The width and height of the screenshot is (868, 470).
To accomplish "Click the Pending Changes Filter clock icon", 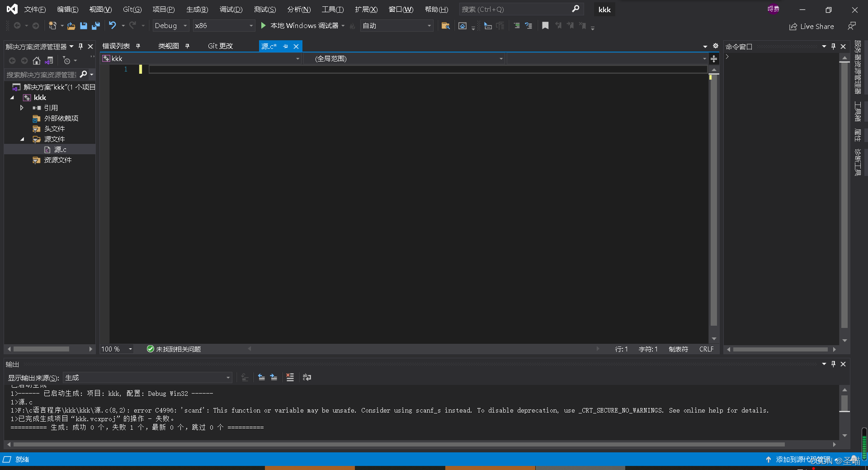I will tap(67, 61).
